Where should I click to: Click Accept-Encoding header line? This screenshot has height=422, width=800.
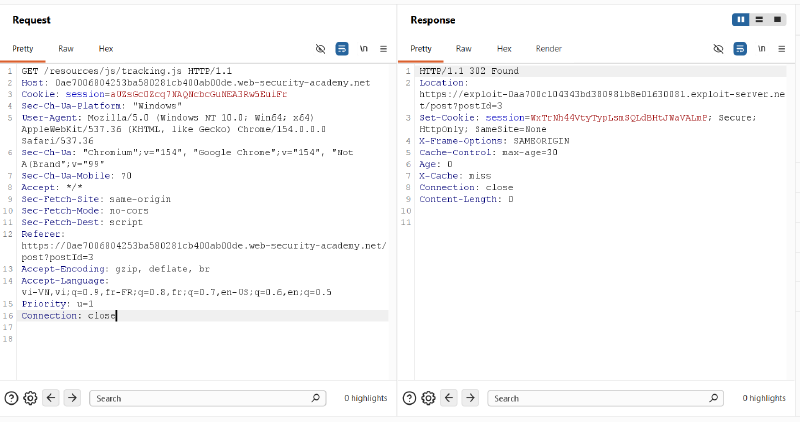(x=115, y=269)
